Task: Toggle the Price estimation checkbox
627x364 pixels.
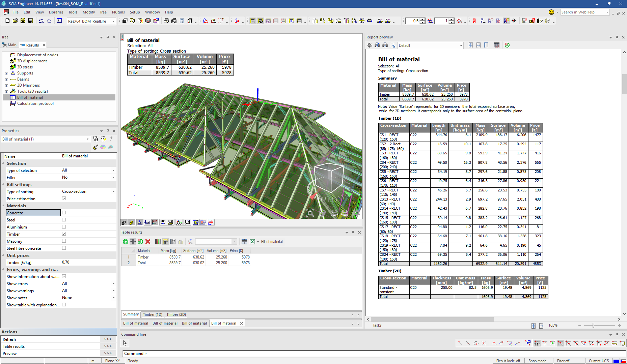Action: point(64,199)
